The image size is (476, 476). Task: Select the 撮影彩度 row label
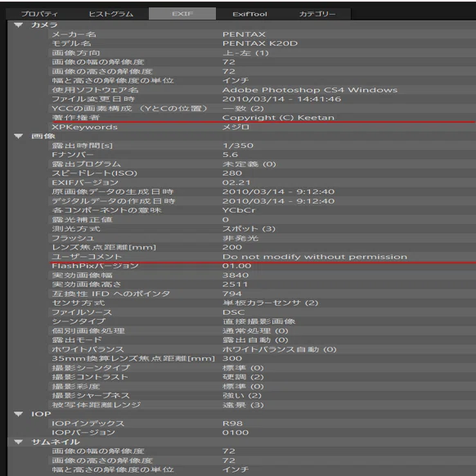[x=75, y=386]
